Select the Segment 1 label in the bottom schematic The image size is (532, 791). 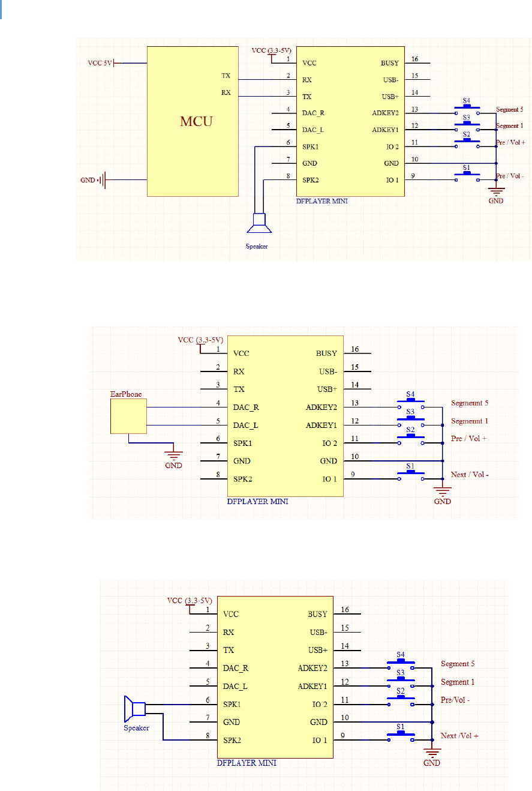[x=459, y=682]
